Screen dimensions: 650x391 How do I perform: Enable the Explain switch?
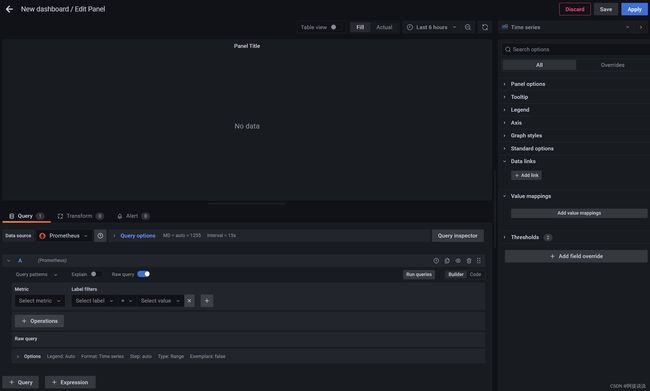click(95, 274)
